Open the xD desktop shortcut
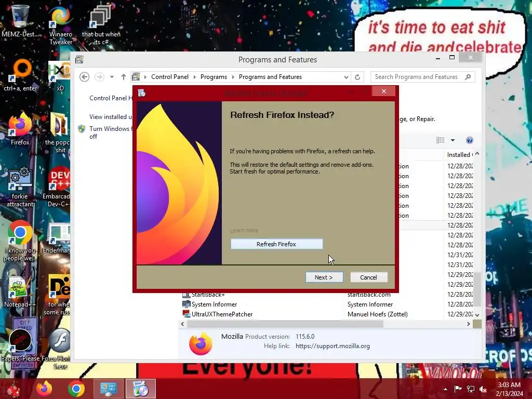532x399 pixels. 60,75
